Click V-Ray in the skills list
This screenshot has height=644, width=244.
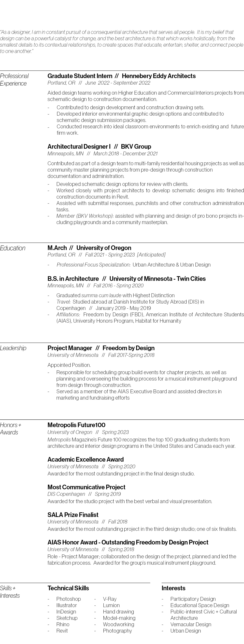click(109, 599)
